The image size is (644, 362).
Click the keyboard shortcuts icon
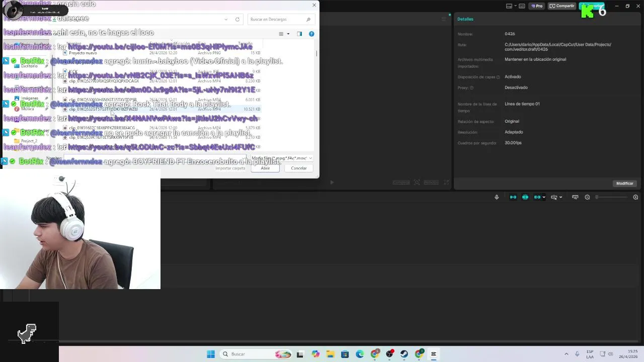522,6
